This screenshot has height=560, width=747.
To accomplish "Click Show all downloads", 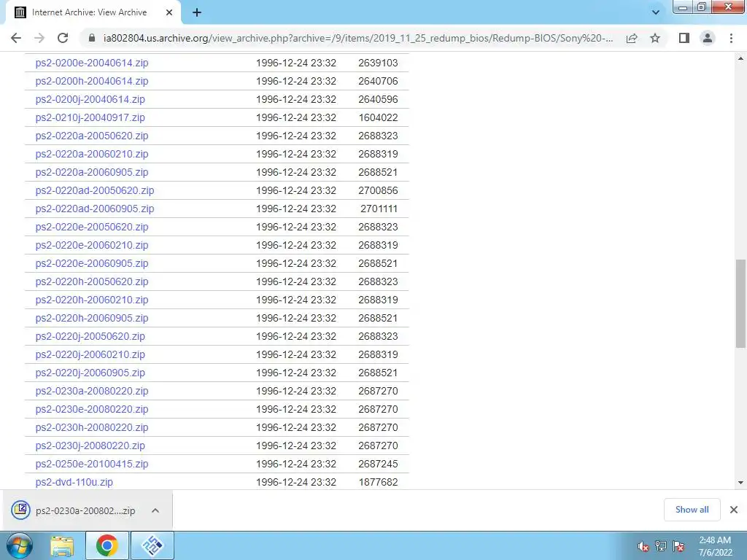I will [692, 510].
